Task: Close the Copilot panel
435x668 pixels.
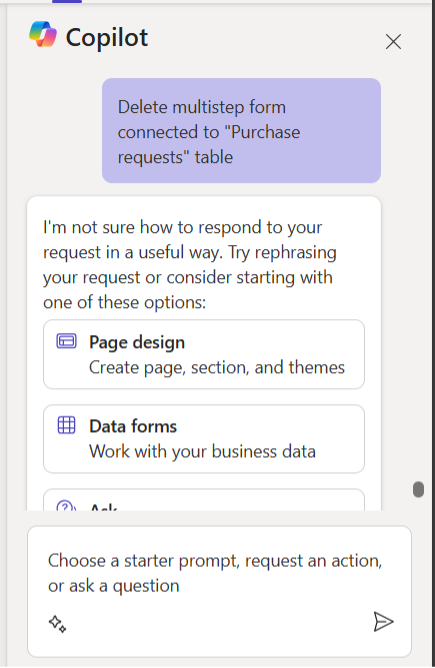Action: pos(393,42)
